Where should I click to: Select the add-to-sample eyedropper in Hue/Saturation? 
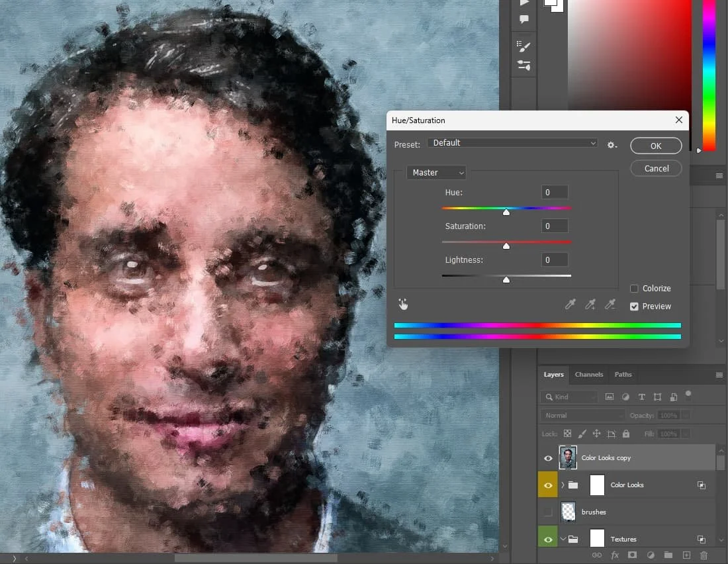590,304
